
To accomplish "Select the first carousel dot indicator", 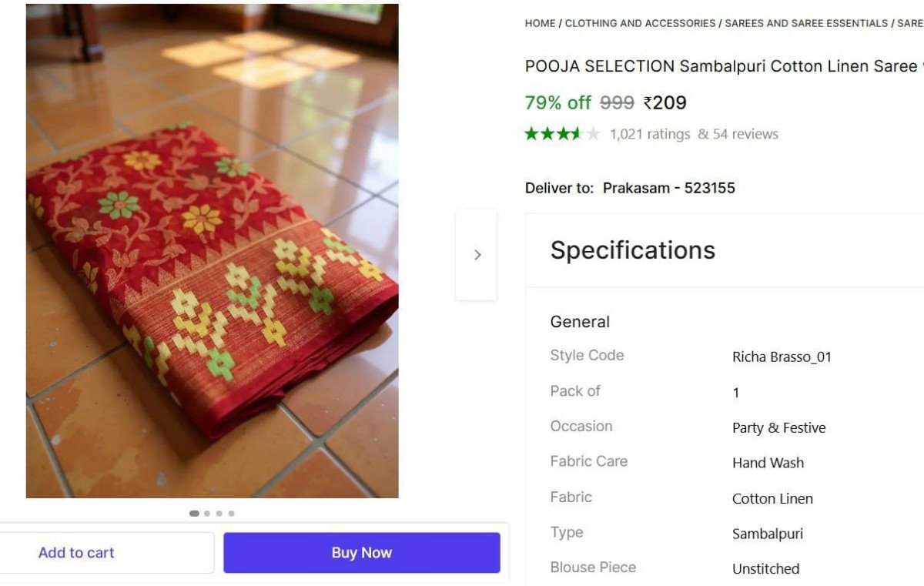I will coord(194,514).
